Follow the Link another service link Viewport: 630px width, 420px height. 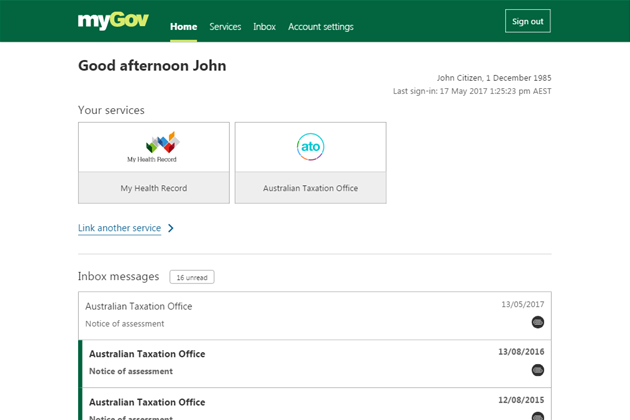pyautogui.click(x=119, y=228)
